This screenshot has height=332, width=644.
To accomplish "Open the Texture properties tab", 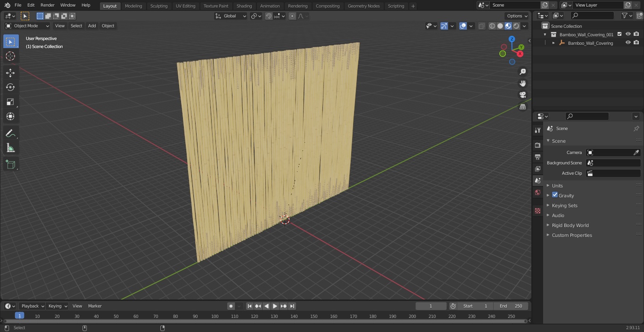I will [x=537, y=211].
